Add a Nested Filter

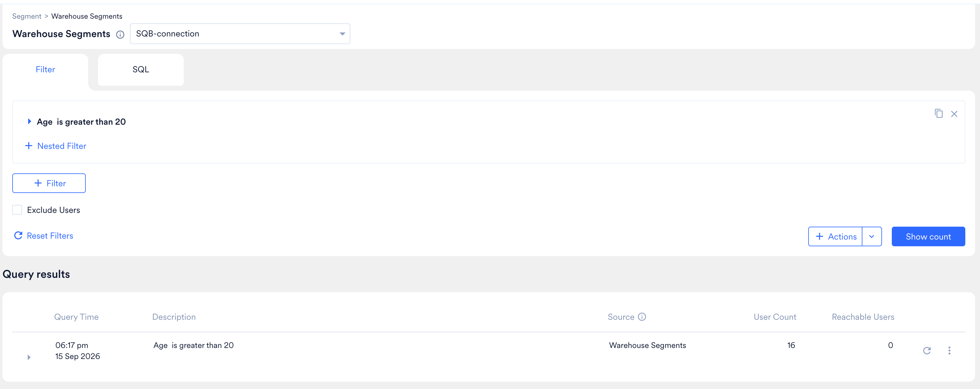[55, 146]
